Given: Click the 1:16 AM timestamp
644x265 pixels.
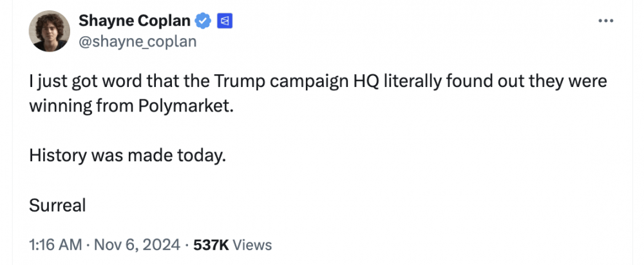Looking at the screenshot, I should tap(55, 245).
